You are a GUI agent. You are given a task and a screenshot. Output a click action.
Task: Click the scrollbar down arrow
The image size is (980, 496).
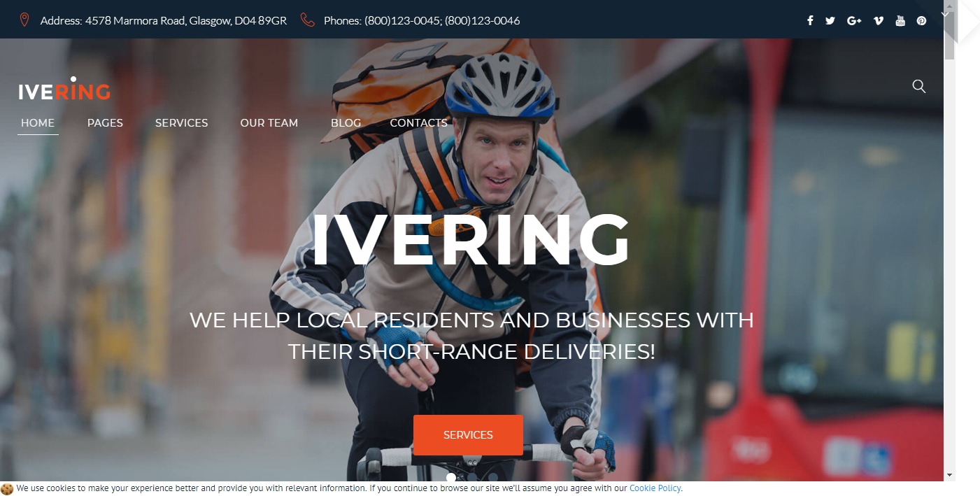point(949,475)
